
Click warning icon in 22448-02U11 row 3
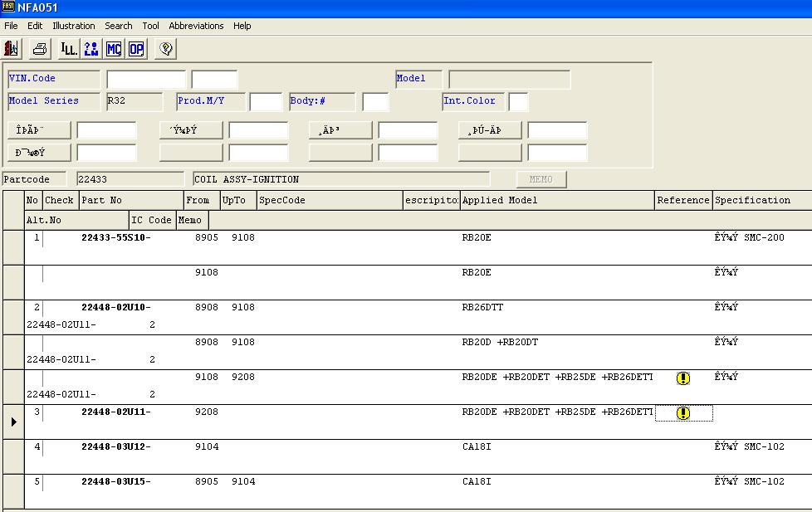(x=683, y=413)
